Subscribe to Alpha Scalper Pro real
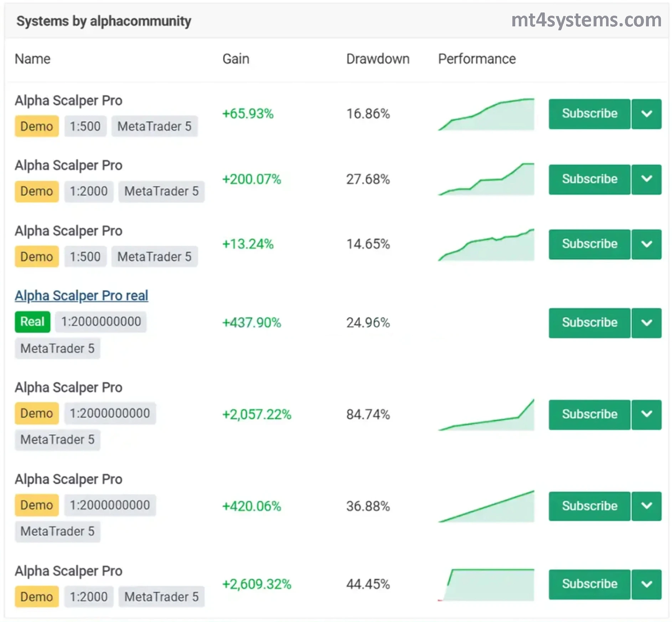This screenshot has width=672, height=622. point(589,323)
